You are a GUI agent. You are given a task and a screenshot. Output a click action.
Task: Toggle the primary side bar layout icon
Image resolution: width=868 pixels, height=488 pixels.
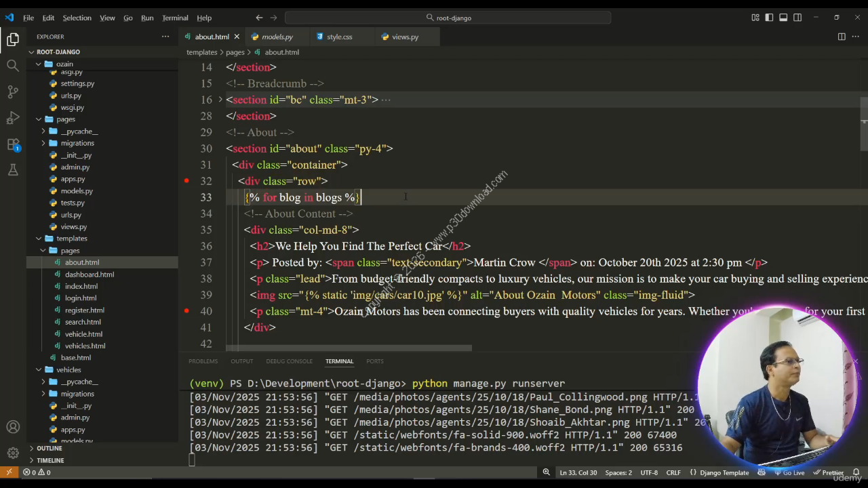[769, 18]
